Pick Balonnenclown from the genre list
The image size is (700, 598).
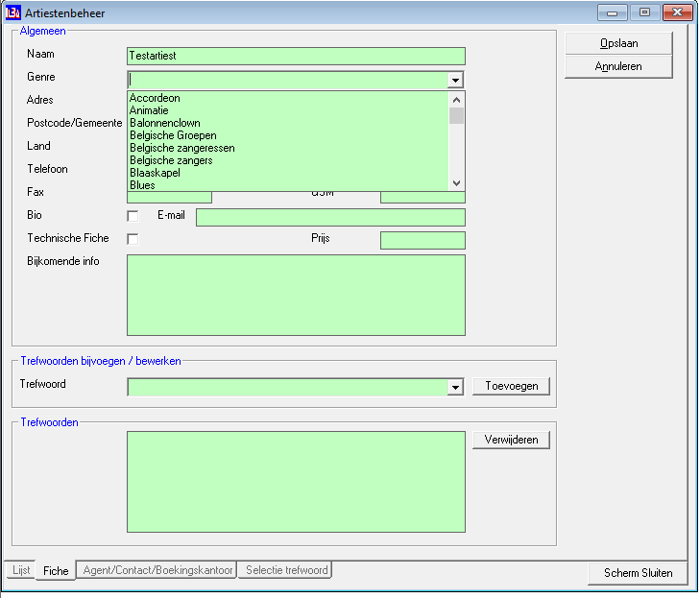point(288,123)
